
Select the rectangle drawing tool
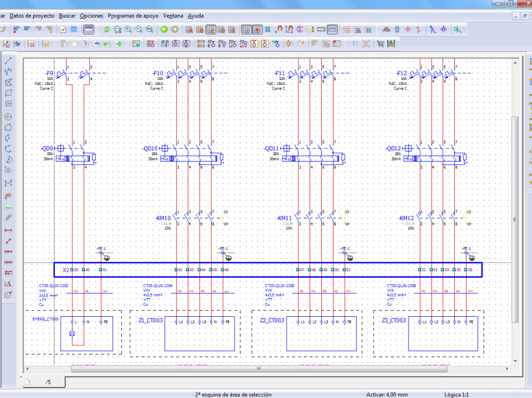[x=7, y=93]
